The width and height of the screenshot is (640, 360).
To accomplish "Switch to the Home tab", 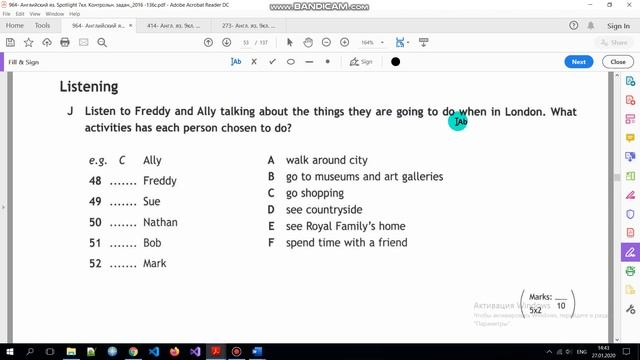I will (x=15, y=25).
